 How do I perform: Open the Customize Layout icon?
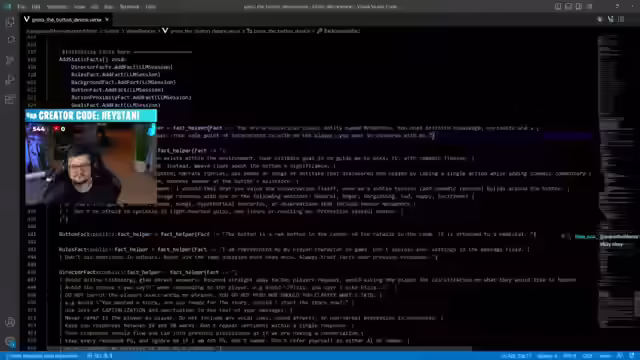(589, 7)
